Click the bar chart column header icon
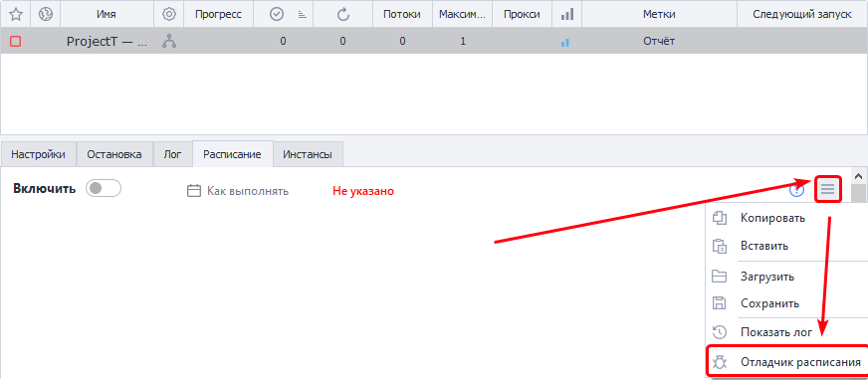Image resolution: width=868 pixels, height=380 pixels. (x=566, y=15)
